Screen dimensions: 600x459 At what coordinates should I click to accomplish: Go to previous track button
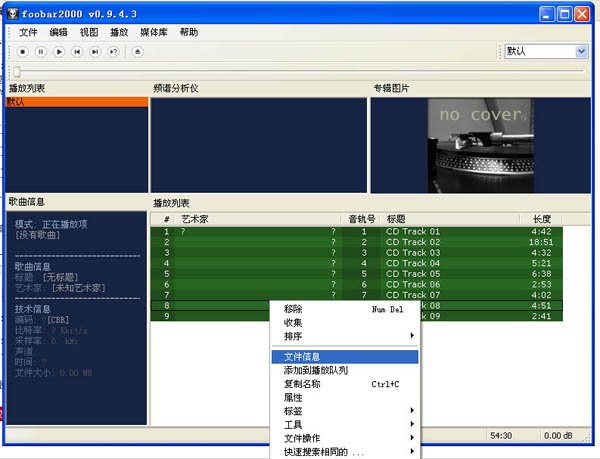tap(77, 52)
